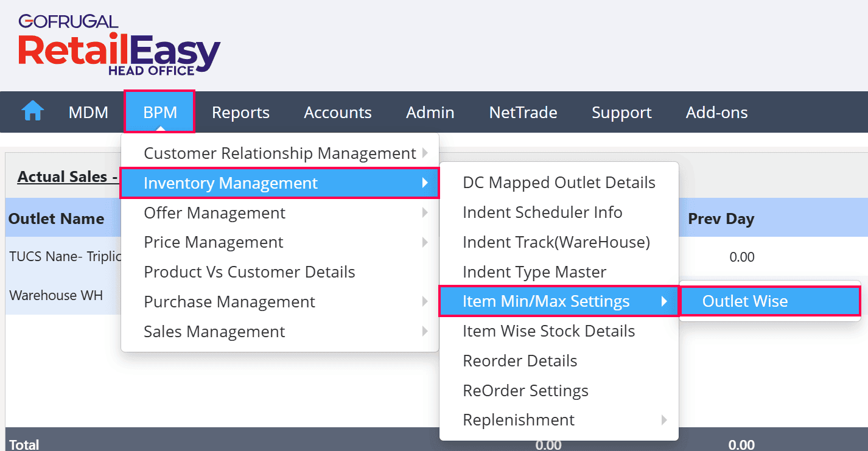This screenshot has height=451, width=868.
Task: Open the MDM menu
Action: [x=88, y=113]
